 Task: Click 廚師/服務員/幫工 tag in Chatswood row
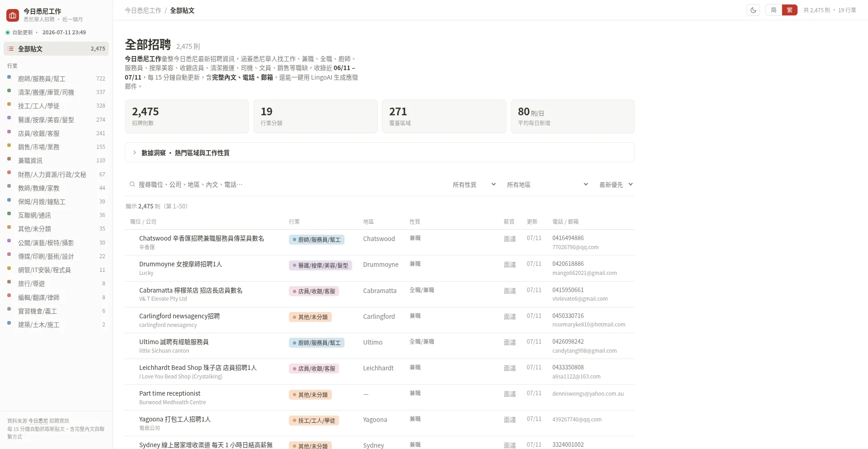(316, 240)
